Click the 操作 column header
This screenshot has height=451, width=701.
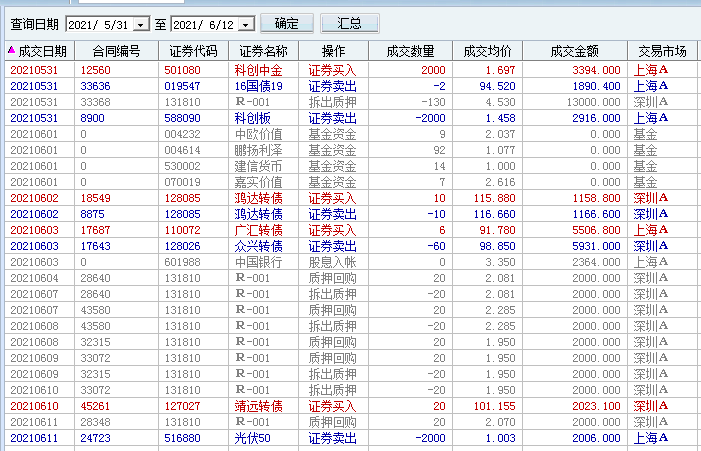(334, 51)
